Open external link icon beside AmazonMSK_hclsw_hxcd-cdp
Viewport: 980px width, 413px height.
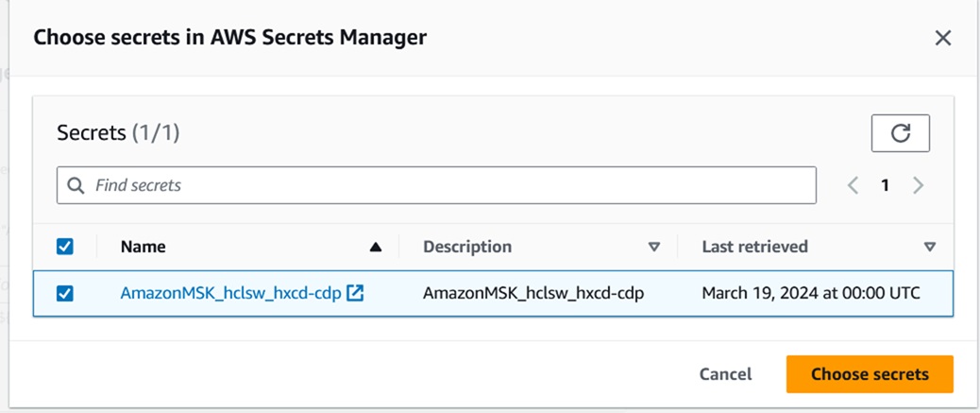pyautogui.click(x=355, y=293)
